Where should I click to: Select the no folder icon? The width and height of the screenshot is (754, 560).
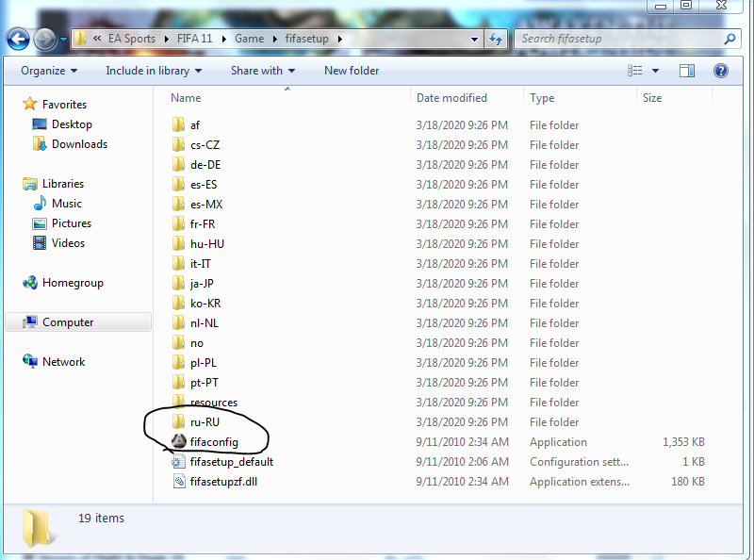point(178,342)
